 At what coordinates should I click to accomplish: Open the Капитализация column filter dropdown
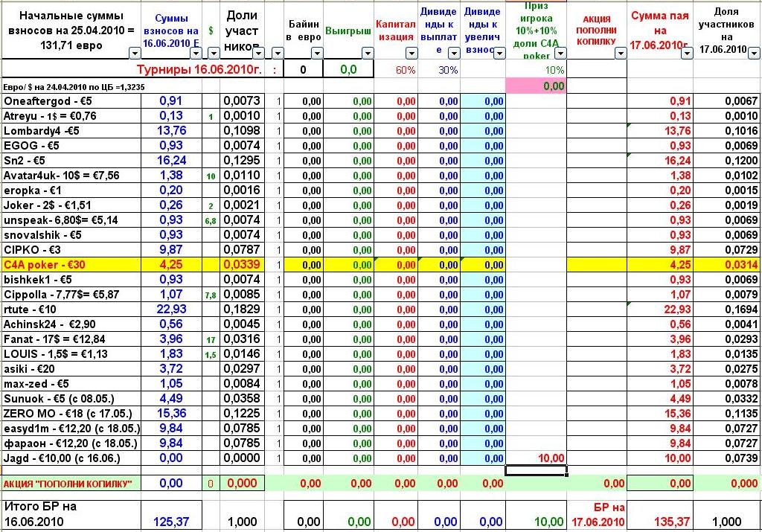(x=411, y=53)
